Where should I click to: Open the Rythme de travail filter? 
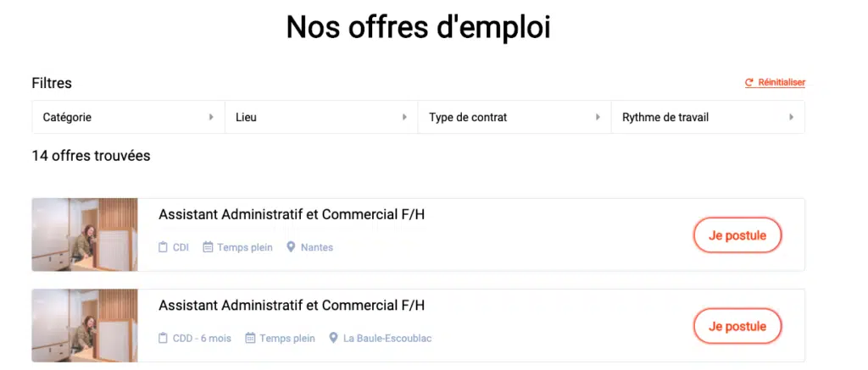tap(708, 117)
